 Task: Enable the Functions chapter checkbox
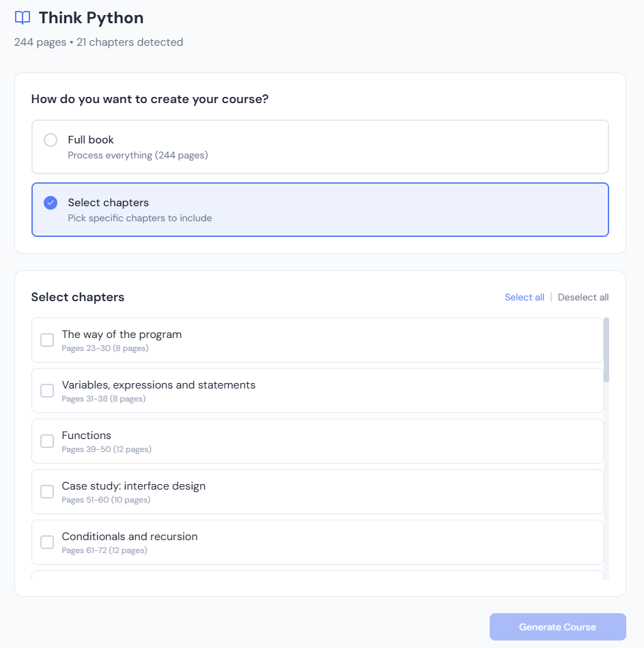pyautogui.click(x=47, y=441)
